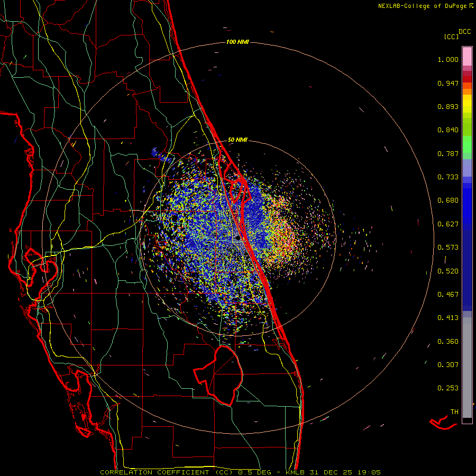The width and height of the screenshot is (476, 476).
Task: Select the 0.467 legend value
Action: [x=448, y=295]
